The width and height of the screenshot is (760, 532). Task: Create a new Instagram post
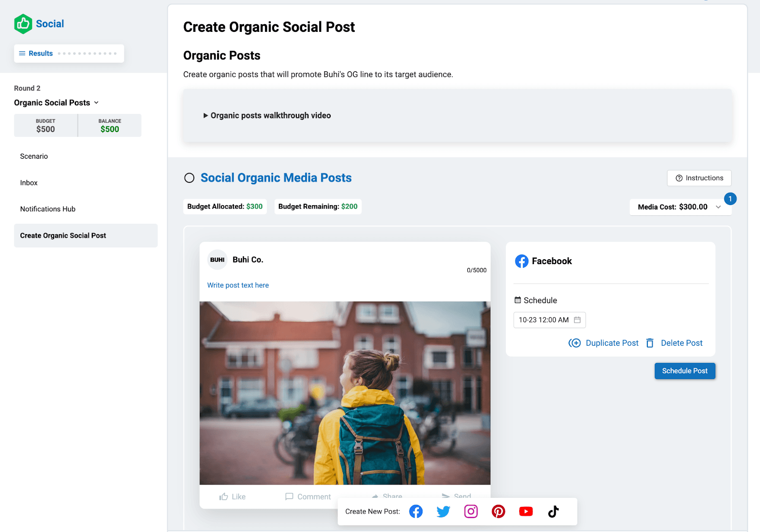coord(471,512)
